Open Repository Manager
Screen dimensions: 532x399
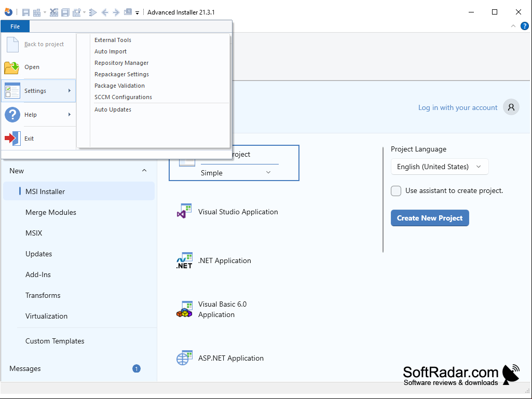[121, 63]
